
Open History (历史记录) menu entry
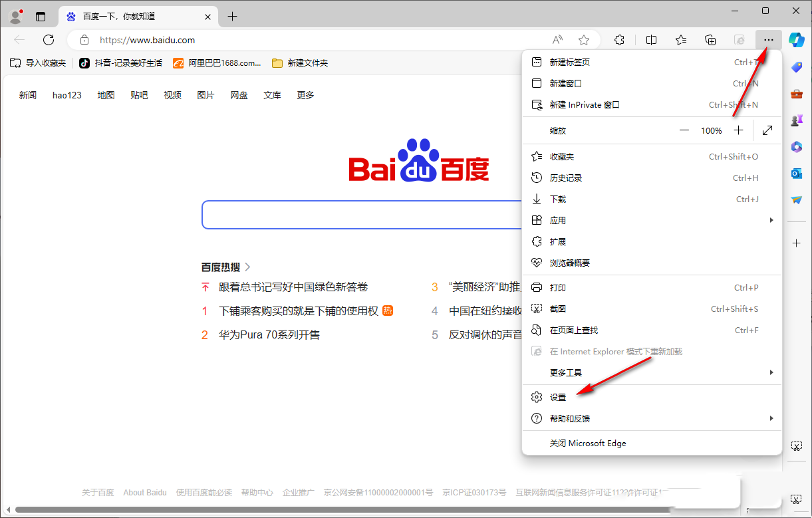click(652, 178)
